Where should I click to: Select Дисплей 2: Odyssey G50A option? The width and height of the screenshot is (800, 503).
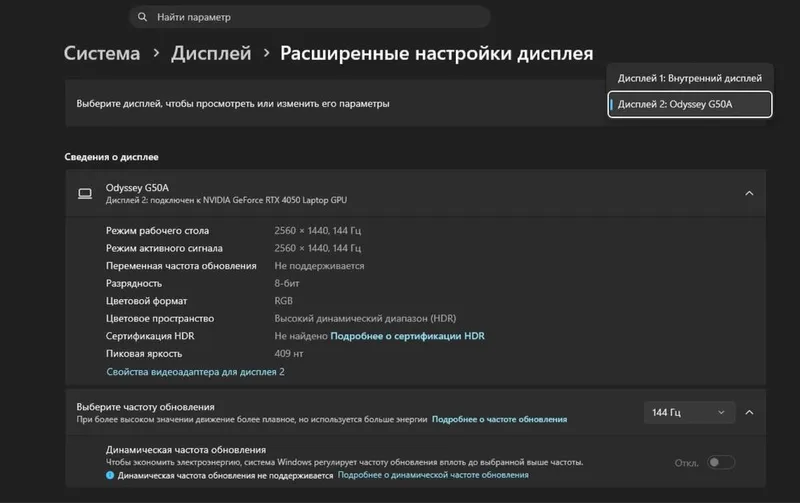(x=689, y=104)
